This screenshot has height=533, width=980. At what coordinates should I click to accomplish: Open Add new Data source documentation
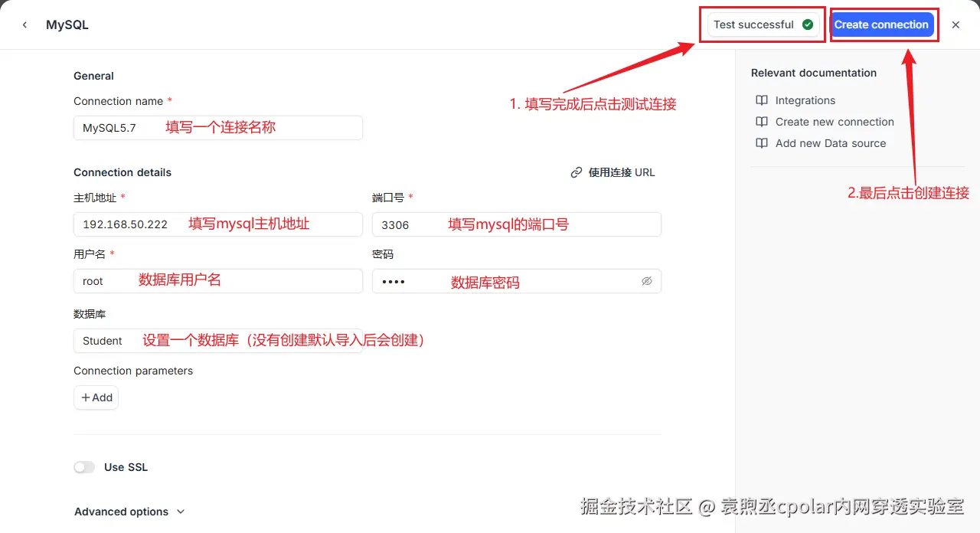[x=831, y=143]
